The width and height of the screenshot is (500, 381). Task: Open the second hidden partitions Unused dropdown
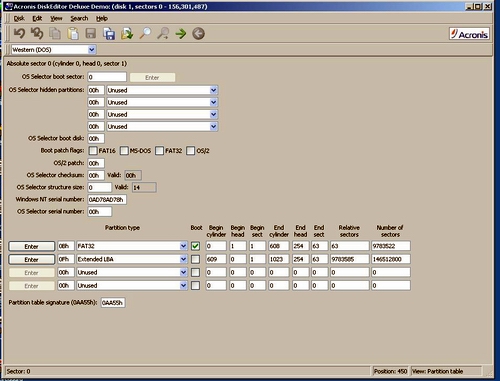click(214, 102)
